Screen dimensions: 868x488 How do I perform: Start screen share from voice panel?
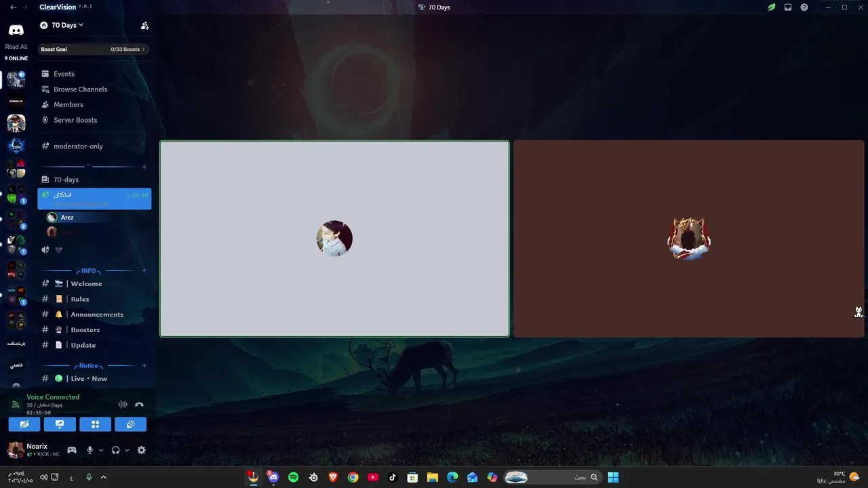click(x=60, y=424)
